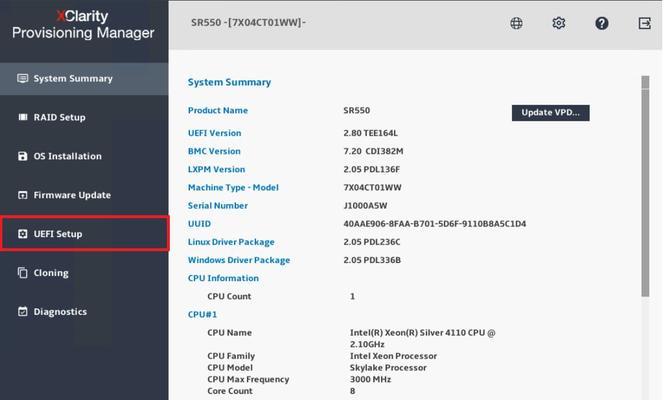Click the System Summary heading

point(229,82)
